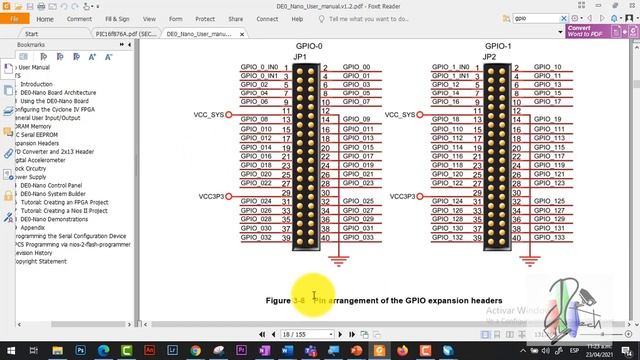Click the Open folder icon in quick access toolbar
The width and height of the screenshot is (640, 360).
(x=18, y=7)
